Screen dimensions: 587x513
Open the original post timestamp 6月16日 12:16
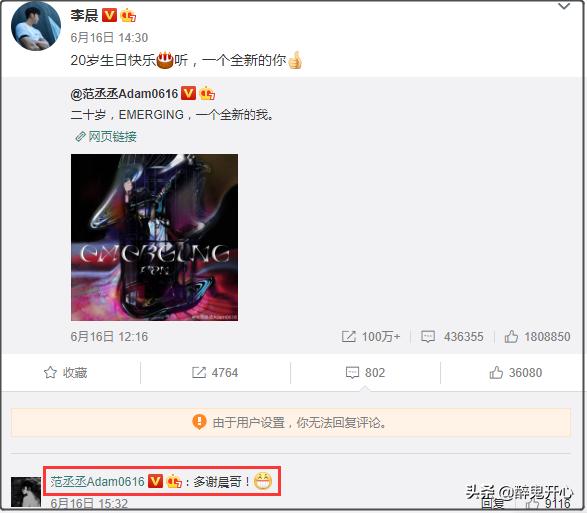109,336
